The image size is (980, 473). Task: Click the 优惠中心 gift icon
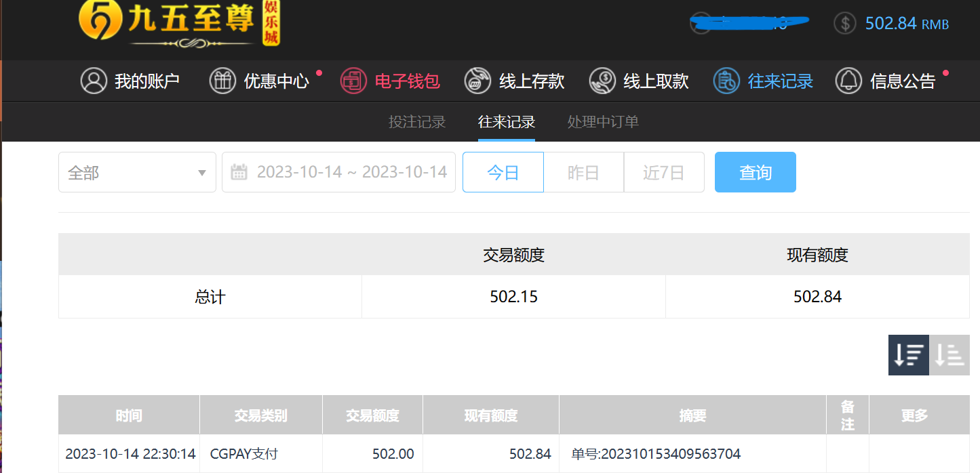click(222, 81)
